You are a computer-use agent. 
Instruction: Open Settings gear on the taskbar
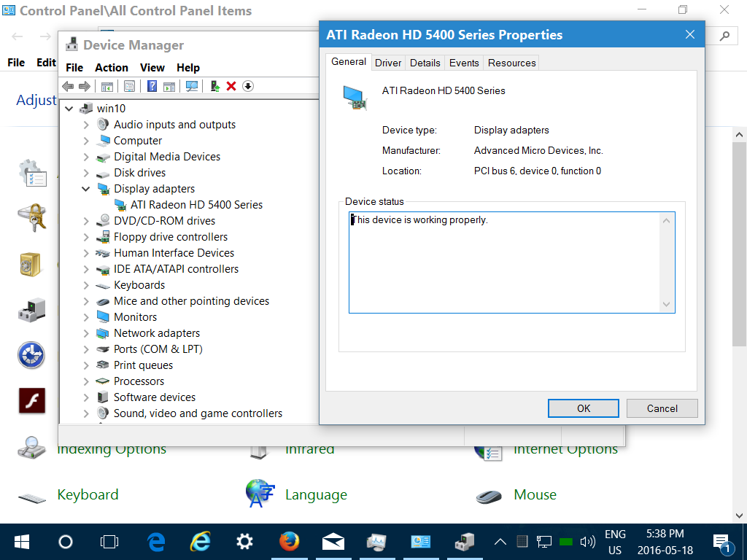click(244, 542)
